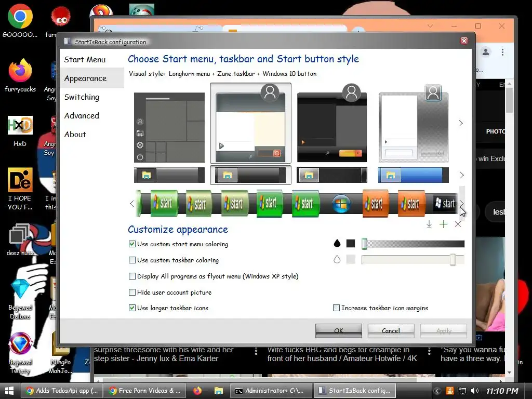Select the black start button with white flag

coord(445,203)
